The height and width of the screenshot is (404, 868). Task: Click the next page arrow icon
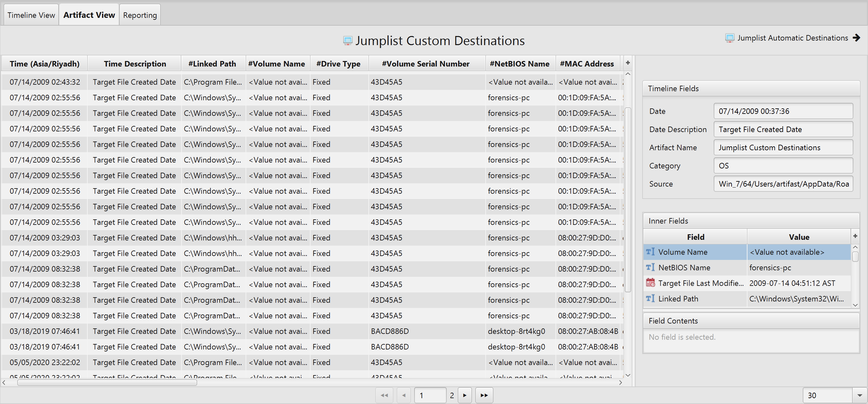click(465, 395)
